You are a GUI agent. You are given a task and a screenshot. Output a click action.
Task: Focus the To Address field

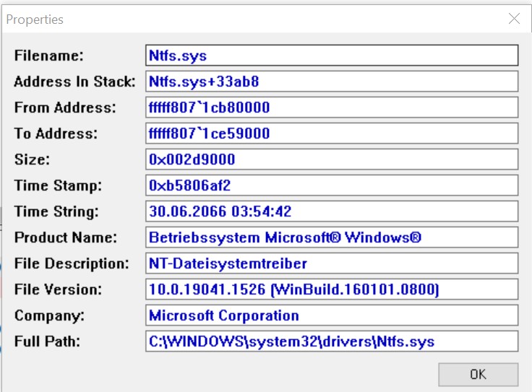[332, 133]
